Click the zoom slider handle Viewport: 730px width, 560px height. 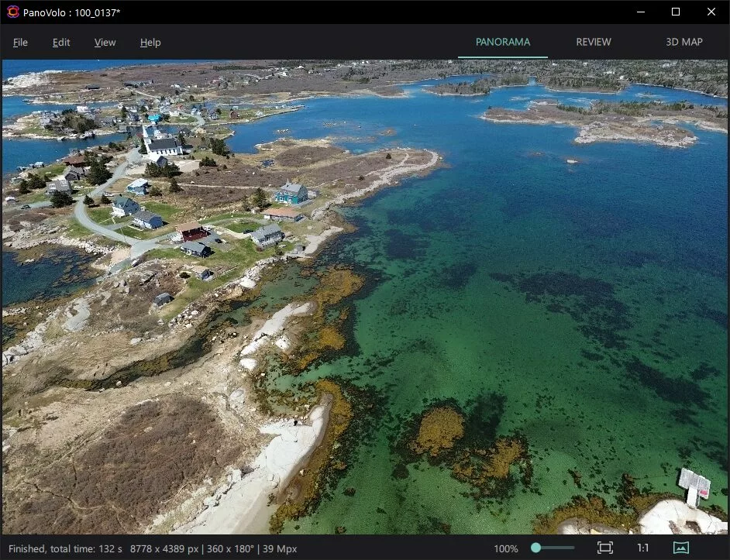(x=535, y=548)
